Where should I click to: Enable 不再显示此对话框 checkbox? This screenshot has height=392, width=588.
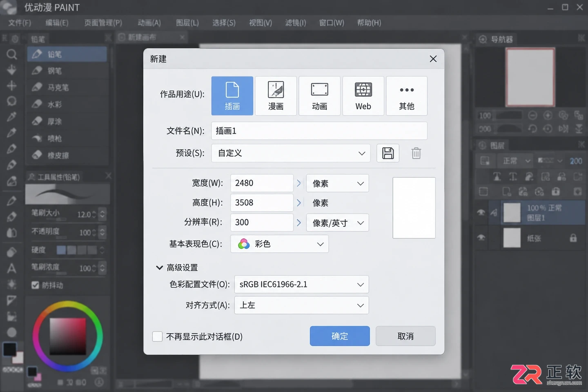coord(157,336)
